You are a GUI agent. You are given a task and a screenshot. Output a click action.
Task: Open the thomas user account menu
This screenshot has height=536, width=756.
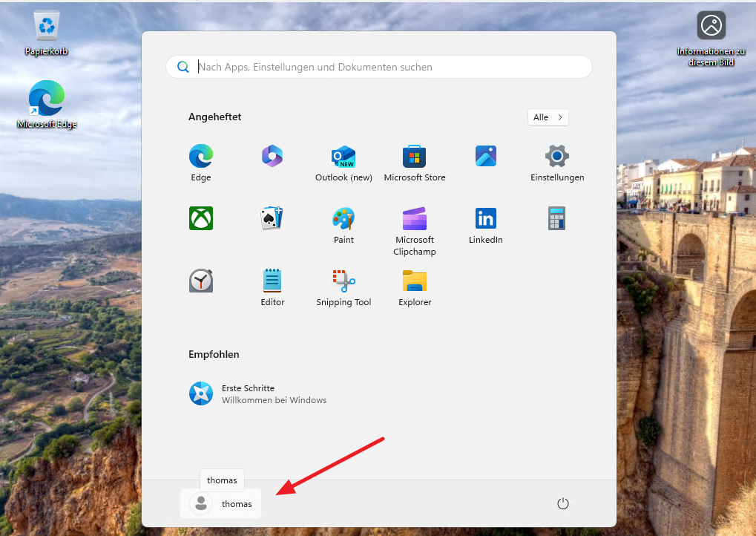(220, 503)
